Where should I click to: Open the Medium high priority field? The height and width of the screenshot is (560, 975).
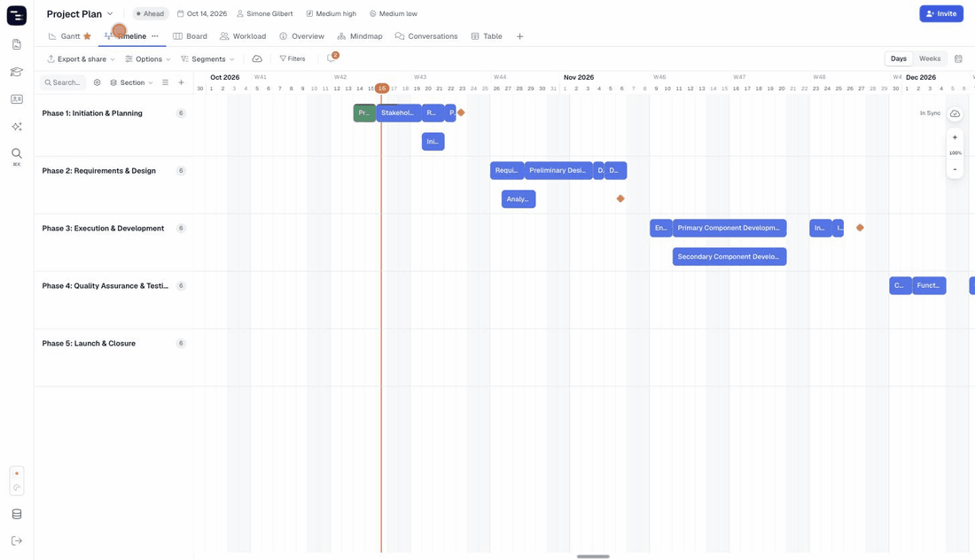331,13
